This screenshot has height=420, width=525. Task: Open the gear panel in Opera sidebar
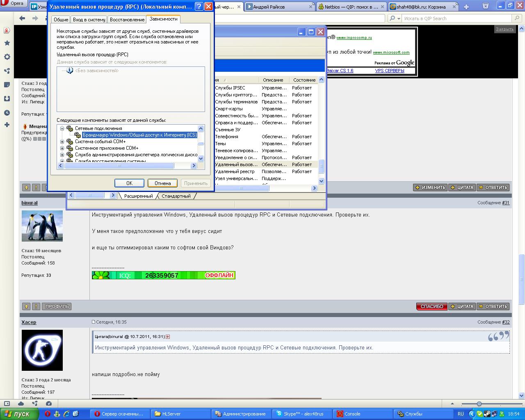(x=7, y=57)
